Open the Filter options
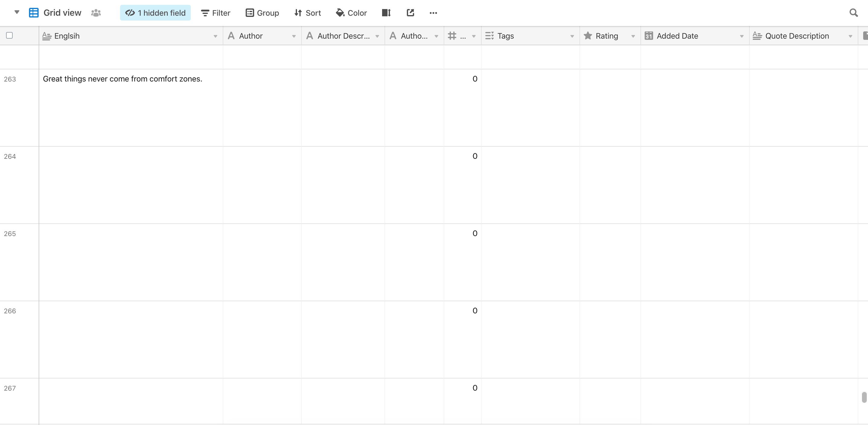Viewport: 868px width, 425px height. click(x=216, y=13)
